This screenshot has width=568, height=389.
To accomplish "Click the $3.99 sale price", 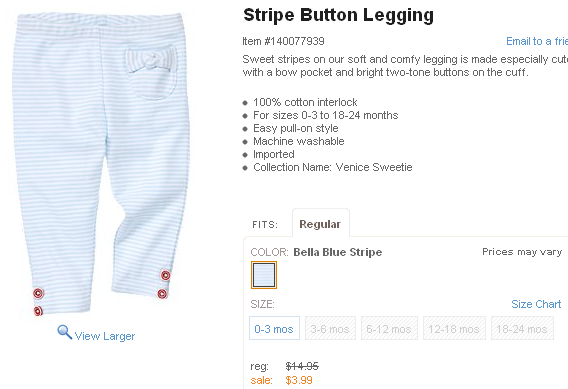I will [299, 380].
